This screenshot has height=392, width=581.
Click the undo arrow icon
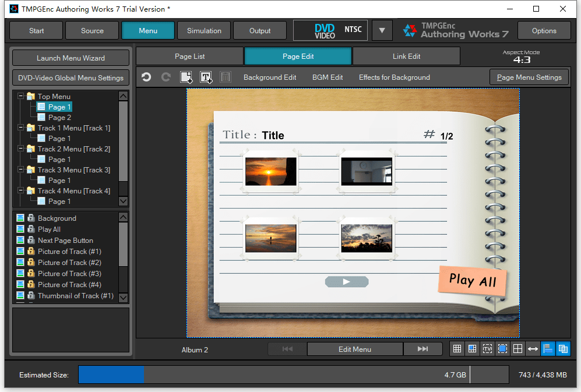[x=146, y=77]
